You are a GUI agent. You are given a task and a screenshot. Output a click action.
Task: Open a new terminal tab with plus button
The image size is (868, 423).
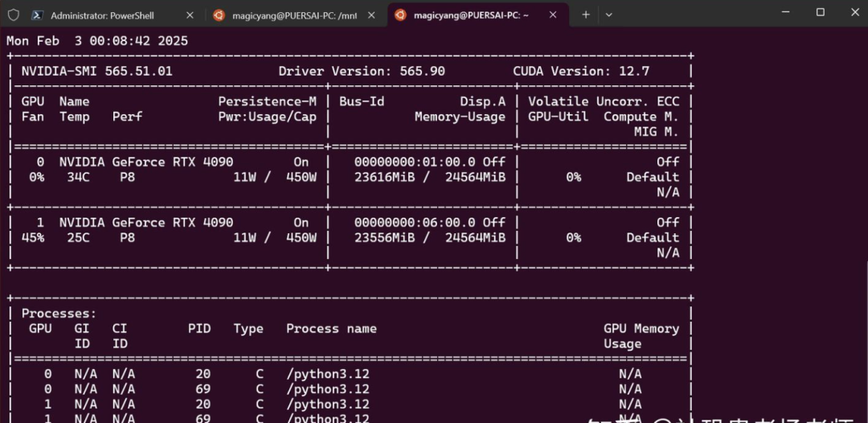(586, 15)
